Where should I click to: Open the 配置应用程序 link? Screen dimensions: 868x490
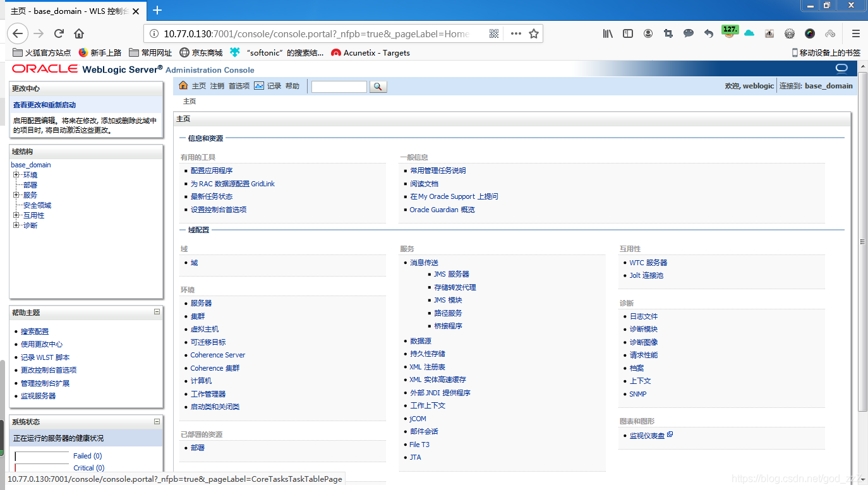[212, 170]
